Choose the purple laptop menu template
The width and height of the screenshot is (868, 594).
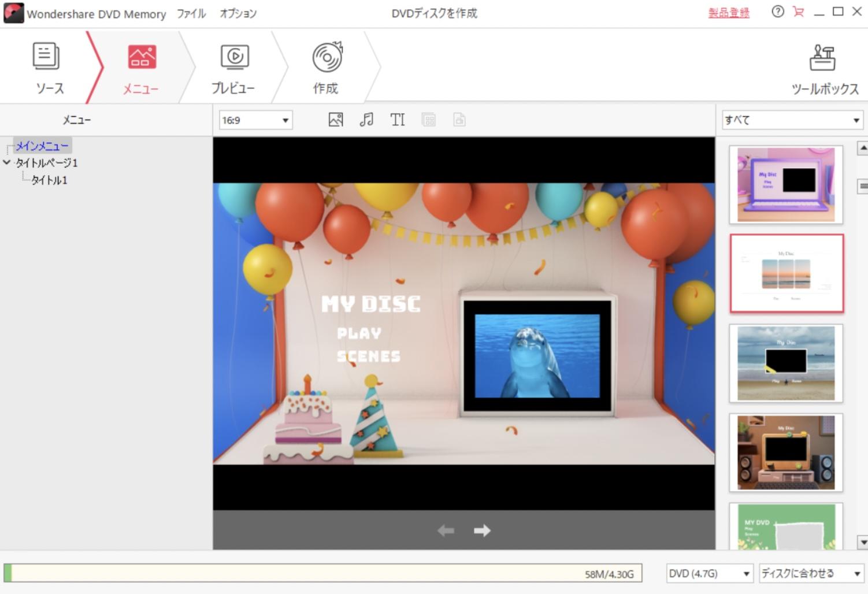click(x=786, y=184)
